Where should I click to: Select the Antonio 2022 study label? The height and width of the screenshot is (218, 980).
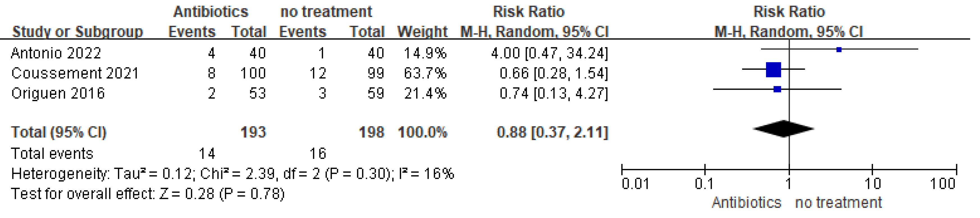pos(56,53)
